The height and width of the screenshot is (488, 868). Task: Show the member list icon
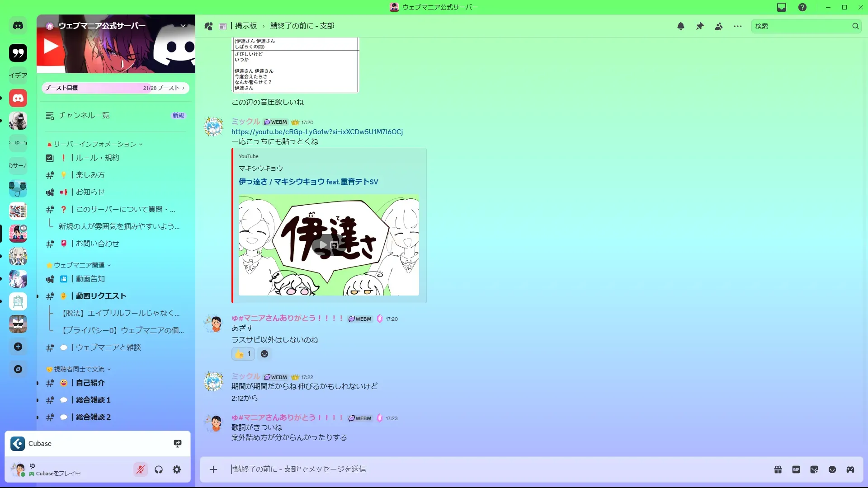pyautogui.click(x=719, y=26)
